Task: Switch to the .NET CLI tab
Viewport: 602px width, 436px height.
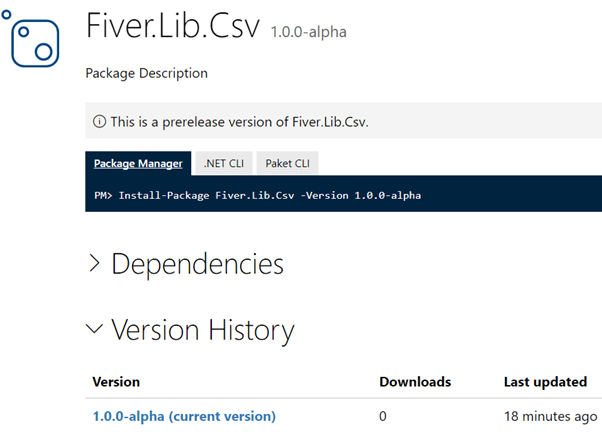Action: [x=223, y=163]
